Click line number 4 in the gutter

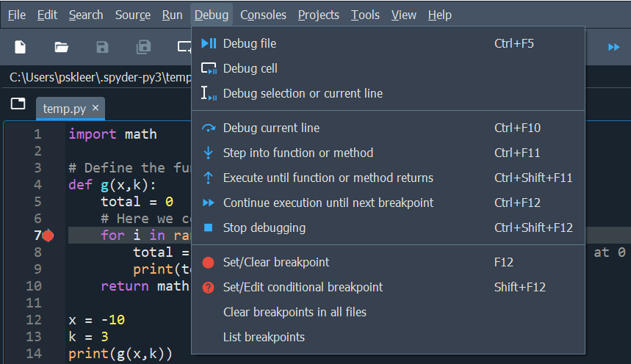click(37, 185)
